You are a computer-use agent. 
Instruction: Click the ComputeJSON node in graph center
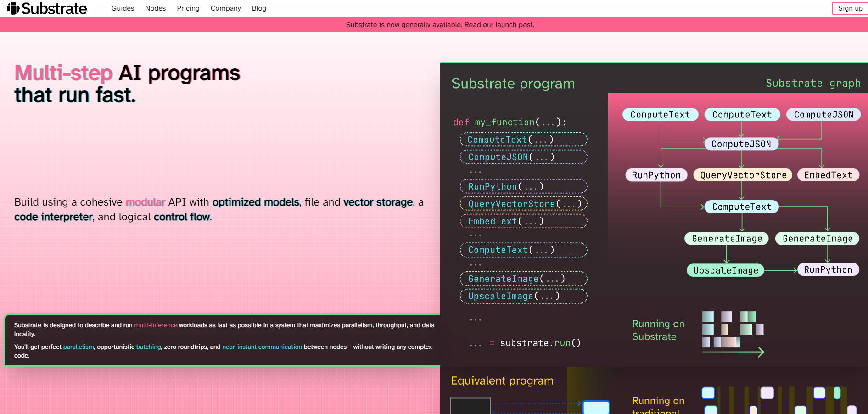(x=741, y=144)
